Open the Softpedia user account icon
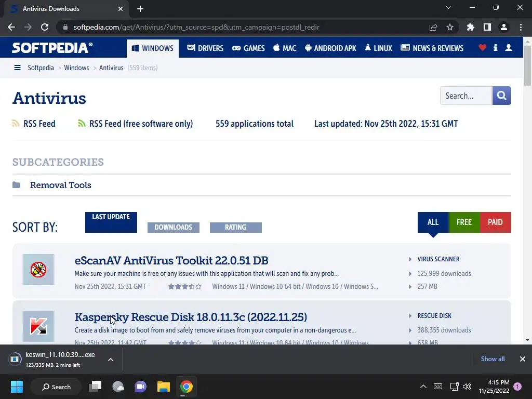 509,47
